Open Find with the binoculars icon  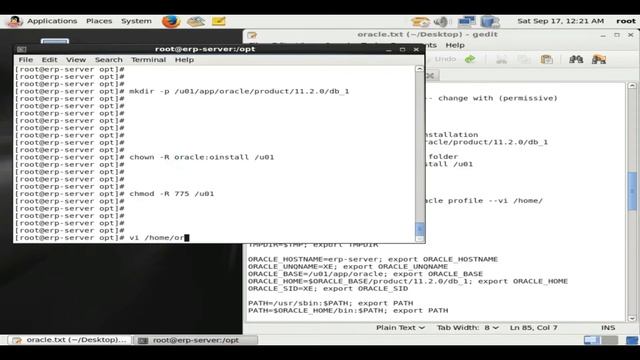tap(576, 60)
